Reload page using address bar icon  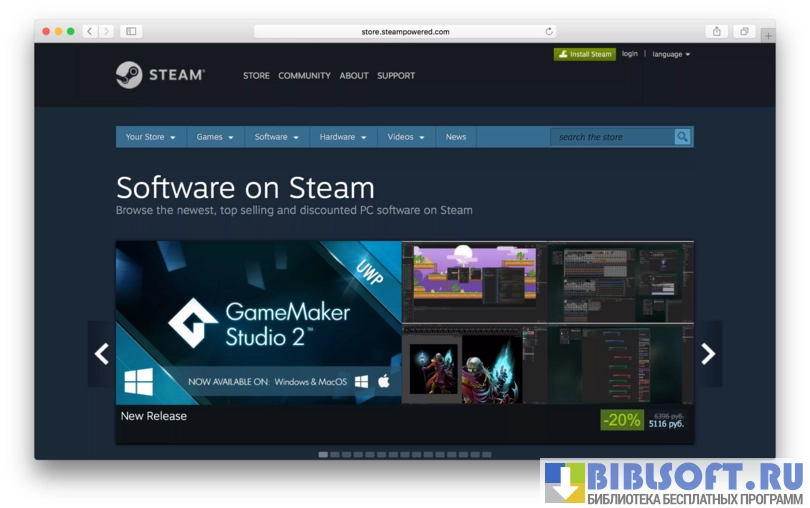pos(549,31)
